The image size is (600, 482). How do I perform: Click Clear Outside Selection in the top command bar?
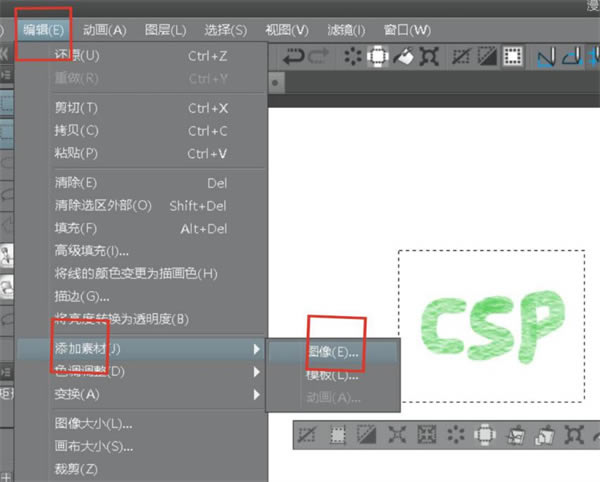pyautogui.click(x=378, y=57)
